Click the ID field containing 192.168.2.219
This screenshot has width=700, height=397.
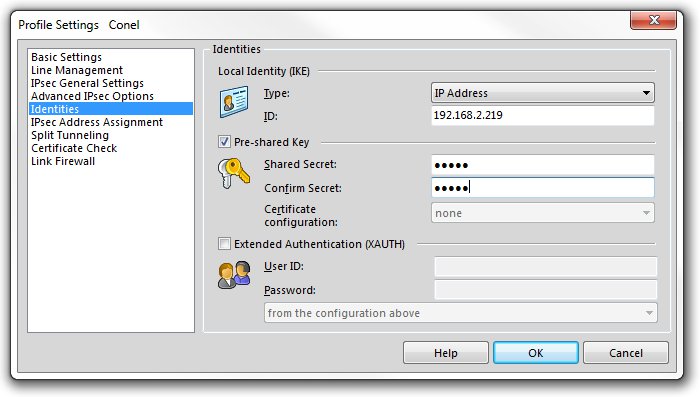pos(542,115)
